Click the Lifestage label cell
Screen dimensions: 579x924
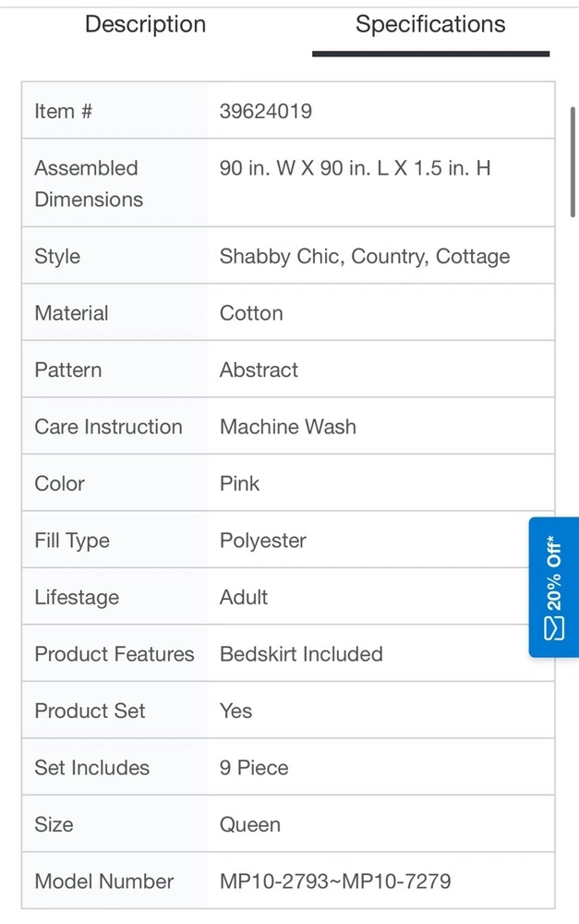77,598
